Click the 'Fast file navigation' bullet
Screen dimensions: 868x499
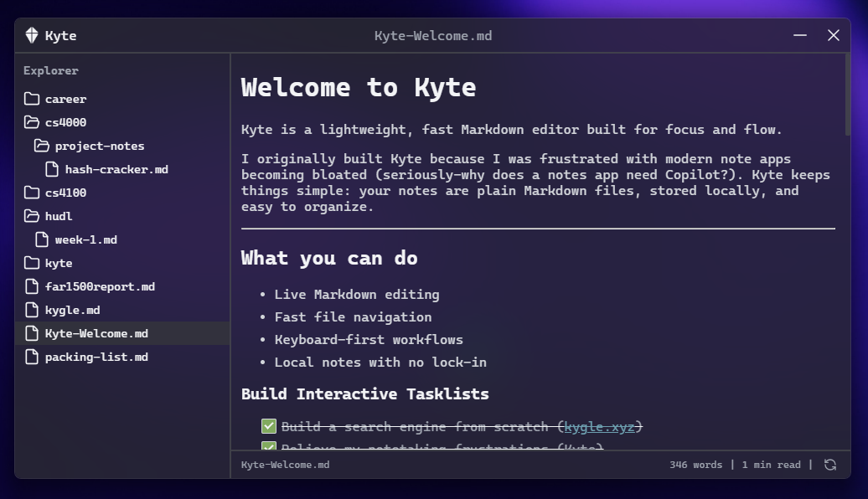click(x=354, y=317)
